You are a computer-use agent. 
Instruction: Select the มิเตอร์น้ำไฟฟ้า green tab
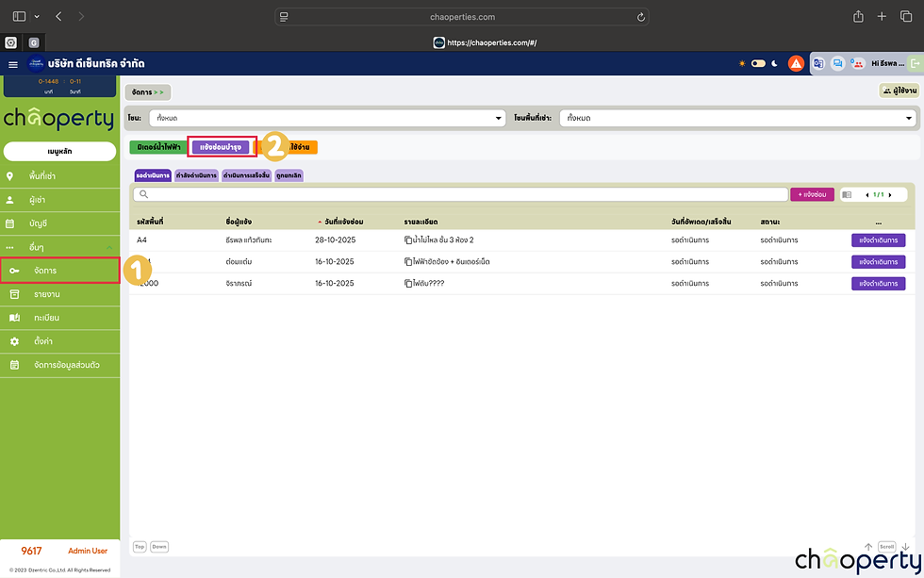click(x=158, y=147)
